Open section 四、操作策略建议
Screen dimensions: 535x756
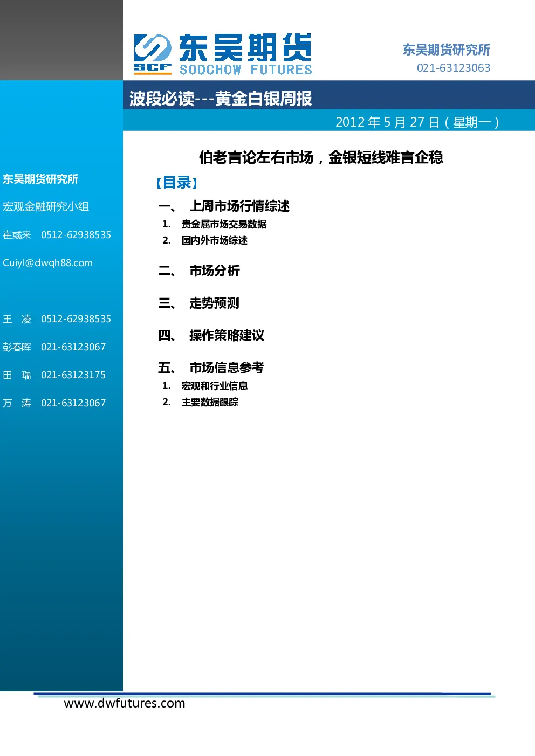tap(211, 335)
